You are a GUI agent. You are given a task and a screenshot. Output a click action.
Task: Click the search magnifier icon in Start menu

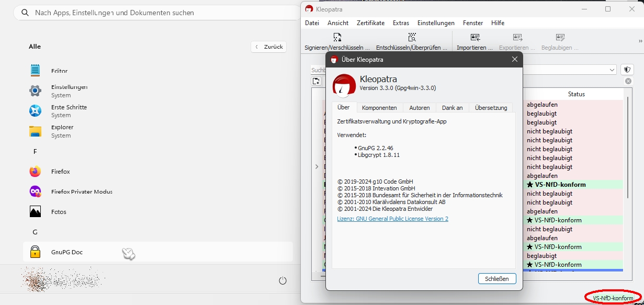pos(24,13)
